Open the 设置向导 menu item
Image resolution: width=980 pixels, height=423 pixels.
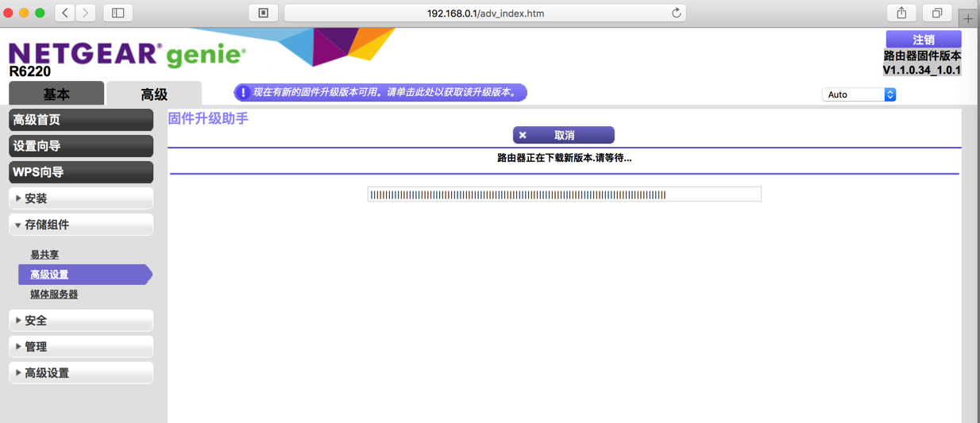click(x=81, y=146)
